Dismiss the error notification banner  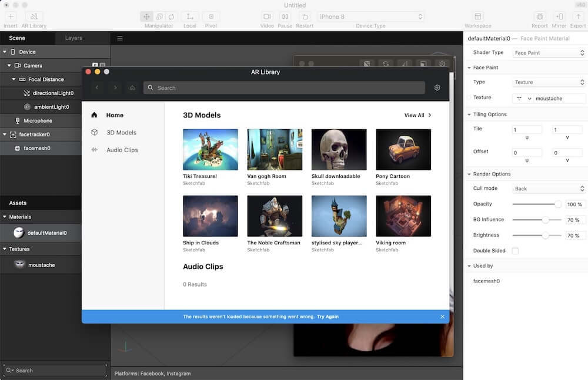pyautogui.click(x=442, y=317)
